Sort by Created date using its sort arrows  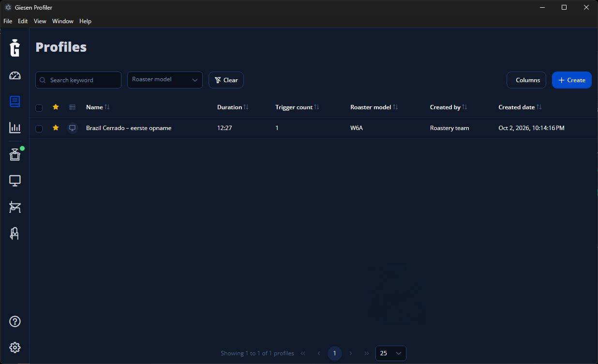[539, 107]
